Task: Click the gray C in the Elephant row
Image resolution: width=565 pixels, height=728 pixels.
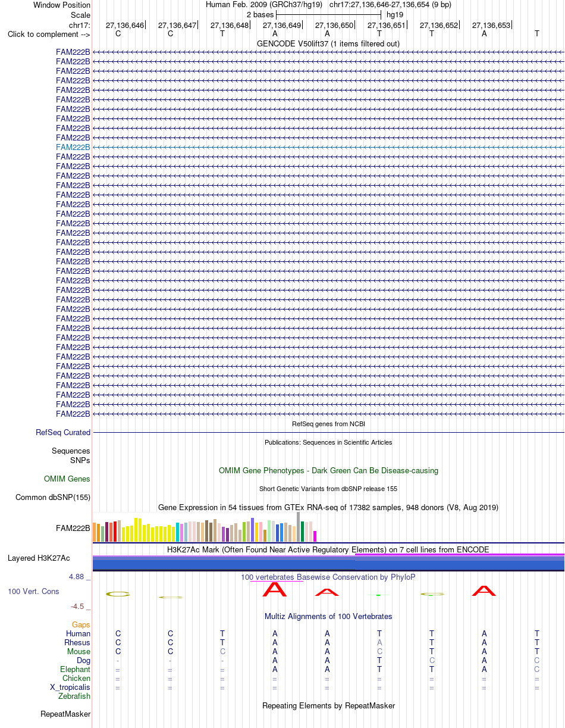Action: point(536,670)
